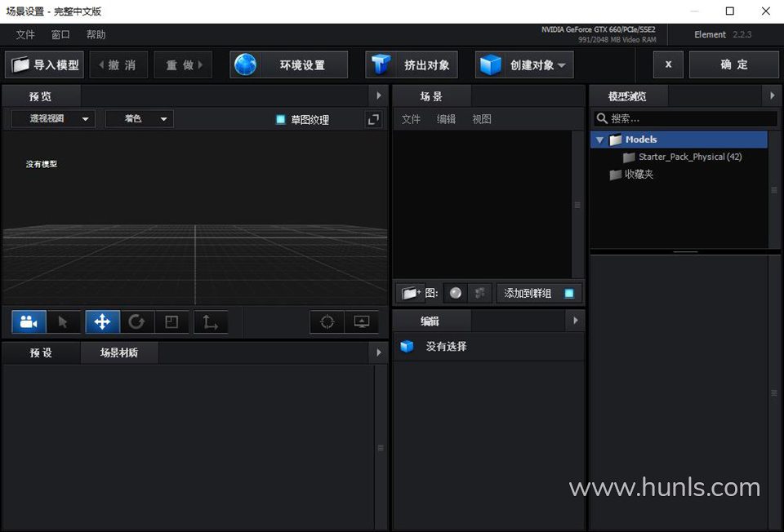Switch to the 场景材质 tab
784x532 pixels.
click(119, 352)
